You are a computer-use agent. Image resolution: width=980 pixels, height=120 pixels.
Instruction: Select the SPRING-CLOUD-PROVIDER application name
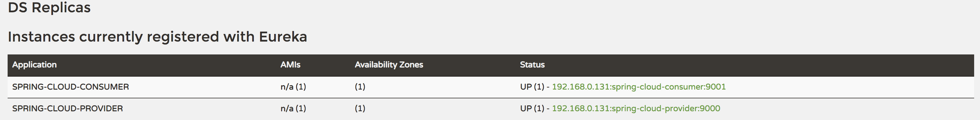click(67, 109)
